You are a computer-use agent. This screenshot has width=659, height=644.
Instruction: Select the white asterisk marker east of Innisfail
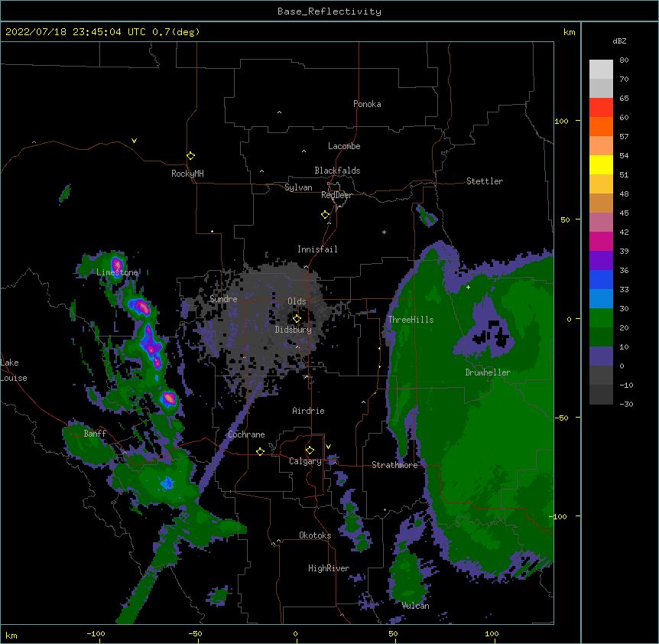[384, 232]
